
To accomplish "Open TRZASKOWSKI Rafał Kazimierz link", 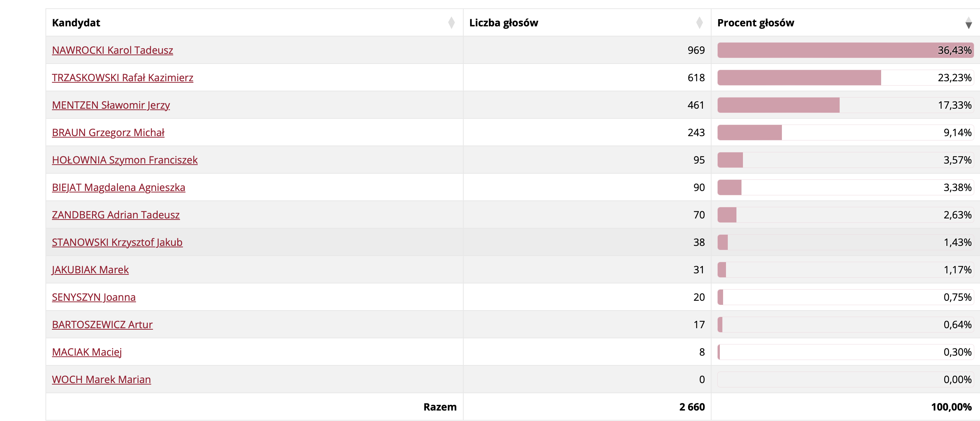I will coord(123,78).
